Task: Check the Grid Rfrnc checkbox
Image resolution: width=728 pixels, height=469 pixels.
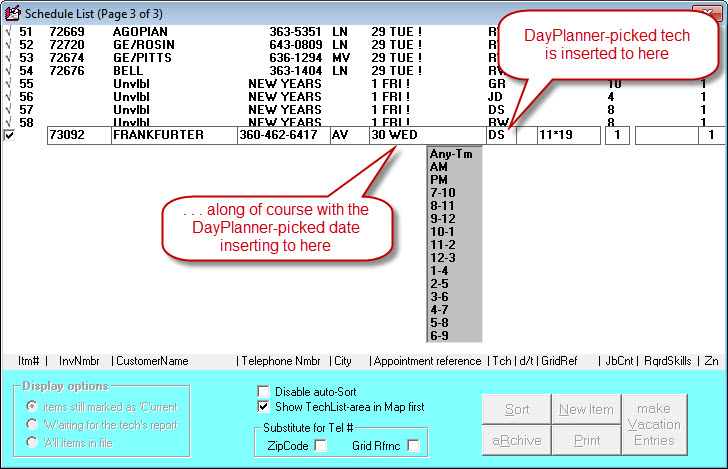Action: point(412,445)
